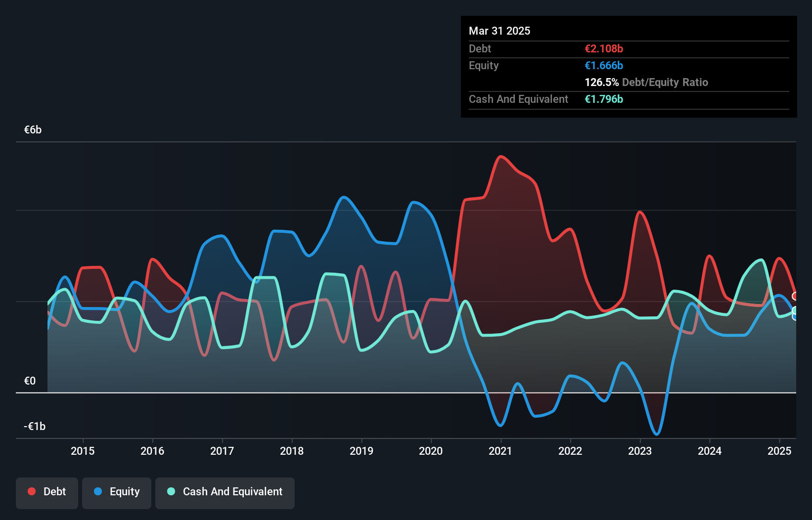Click the €6b y-axis label

coord(33,130)
